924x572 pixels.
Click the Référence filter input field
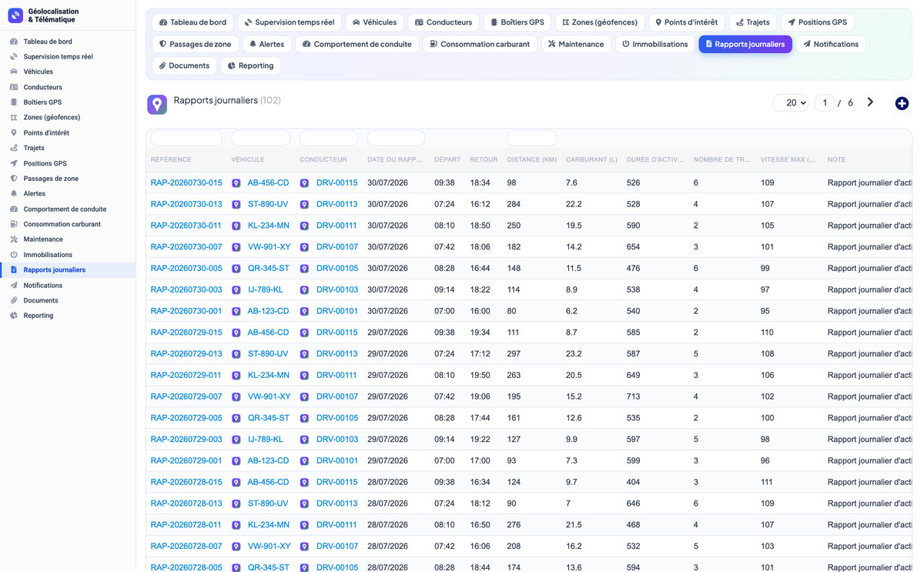(186, 138)
